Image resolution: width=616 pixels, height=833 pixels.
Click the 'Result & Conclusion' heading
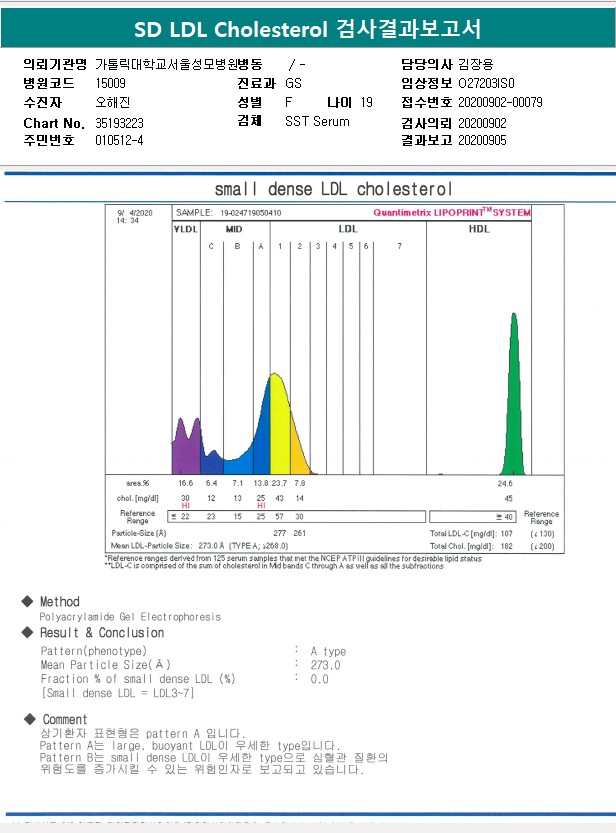click(x=102, y=633)
